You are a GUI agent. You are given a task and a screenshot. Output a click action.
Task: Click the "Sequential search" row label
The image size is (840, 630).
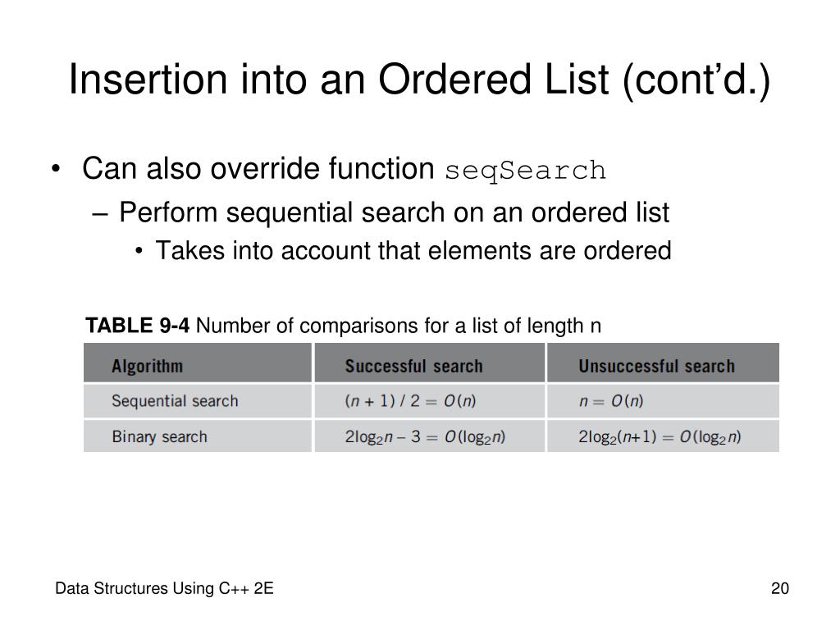[x=175, y=401]
